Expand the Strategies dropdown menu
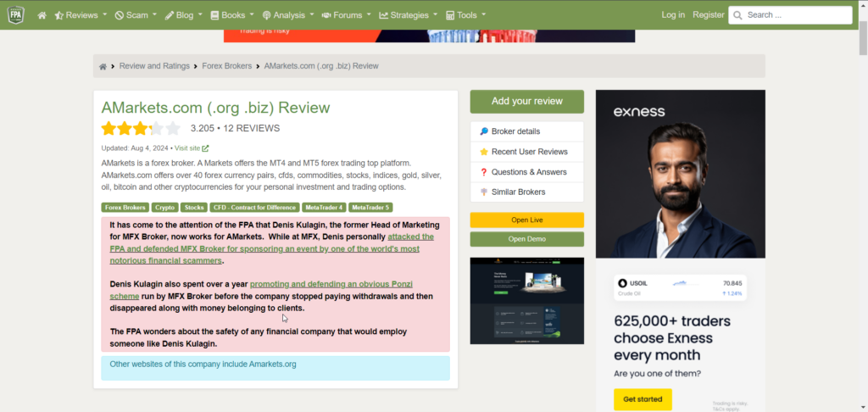 click(x=409, y=15)
